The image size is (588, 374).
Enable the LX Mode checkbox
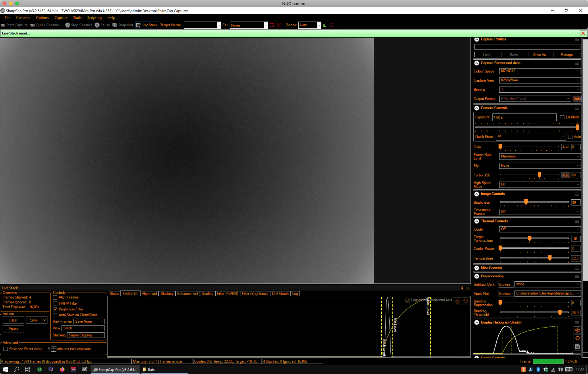click(562, 117)
